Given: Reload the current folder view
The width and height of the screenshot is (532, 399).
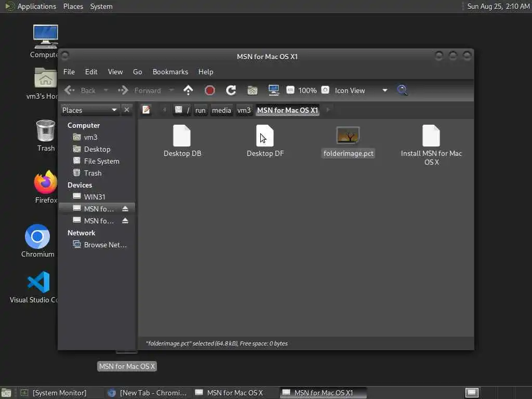Looking at the screenshot, I should [231, 90].
